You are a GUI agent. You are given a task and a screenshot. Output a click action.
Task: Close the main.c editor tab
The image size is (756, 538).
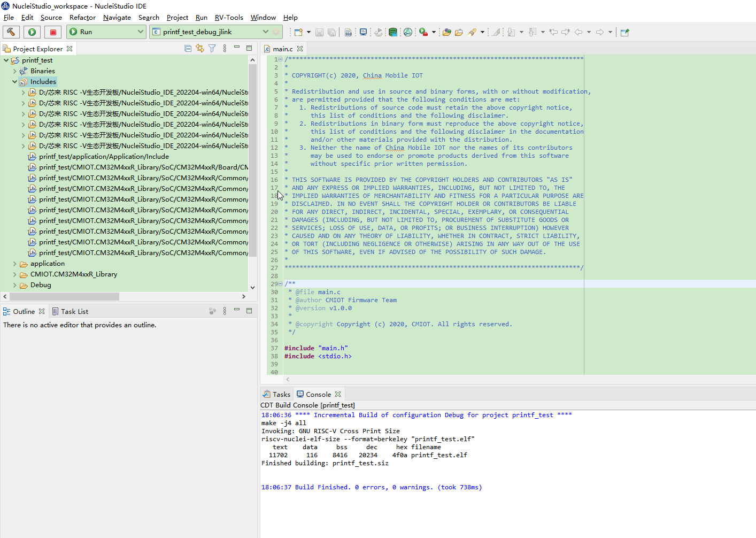click(300, 49)
